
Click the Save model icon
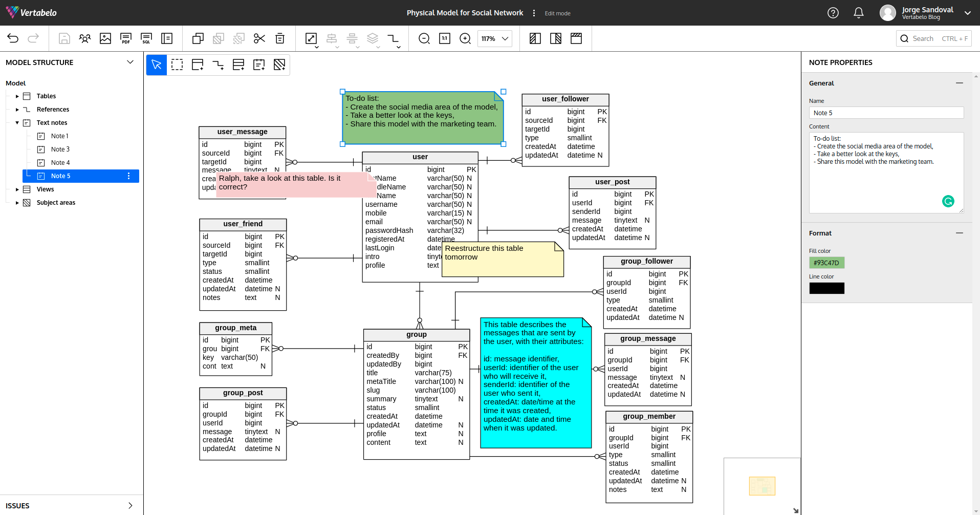pos(64,38)
